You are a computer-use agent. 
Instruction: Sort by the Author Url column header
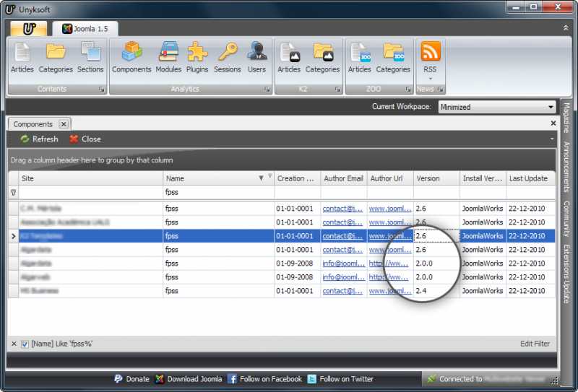click(x=390, y=178)
